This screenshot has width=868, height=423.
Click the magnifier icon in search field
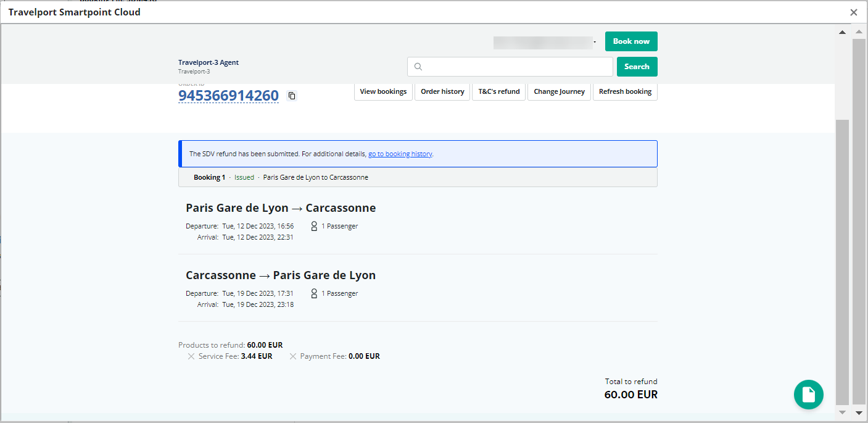pyautogui.click(x=418, y=67)
